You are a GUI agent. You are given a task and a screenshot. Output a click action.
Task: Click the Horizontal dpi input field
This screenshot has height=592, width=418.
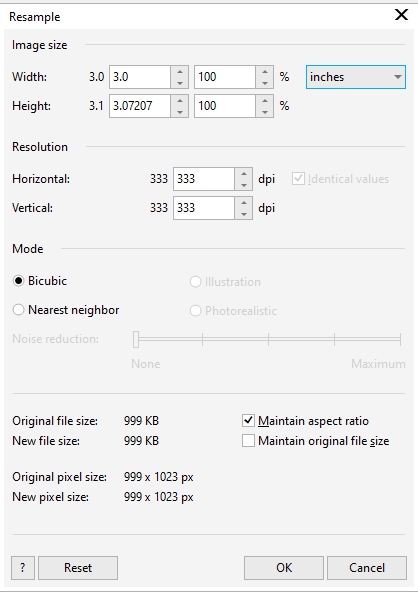204,179
